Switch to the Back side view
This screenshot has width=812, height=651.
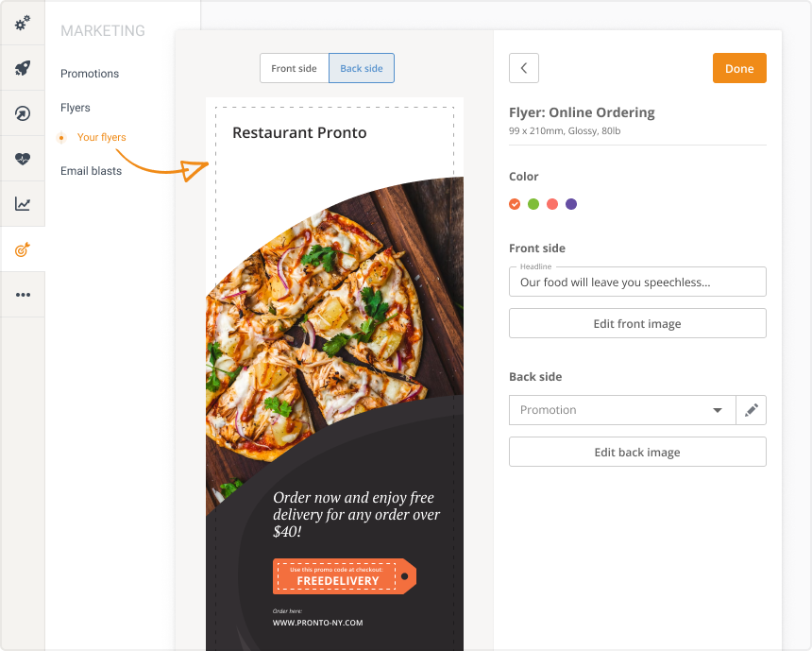(362, 68)
